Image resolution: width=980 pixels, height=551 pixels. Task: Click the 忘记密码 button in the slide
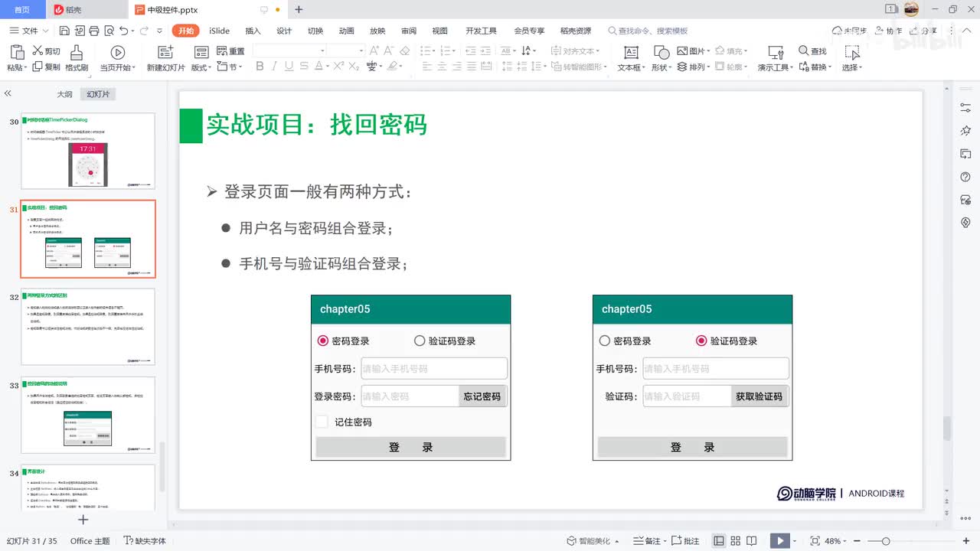tap(482, 396)
